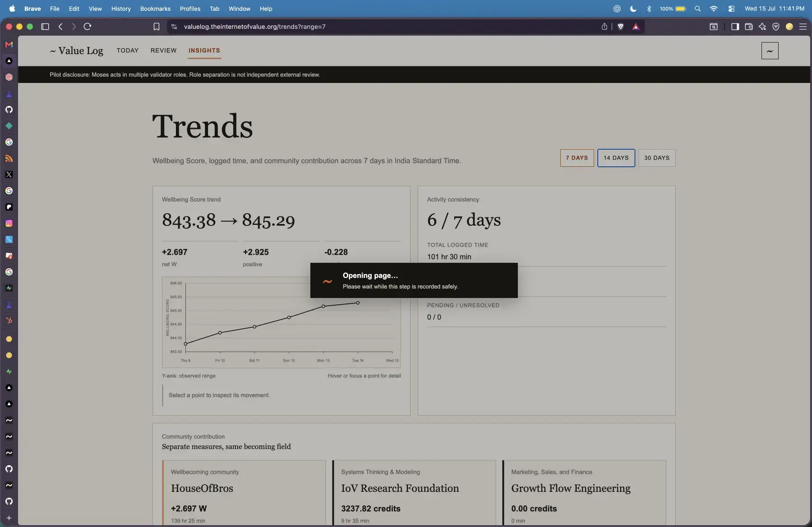Switch to the REVIEW tab
812x527 pixels.
164,50
